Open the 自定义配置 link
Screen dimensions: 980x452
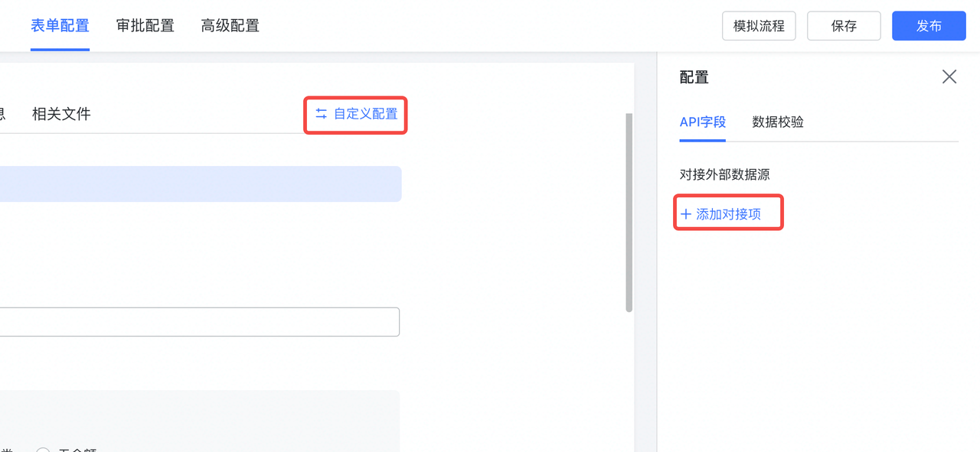[366, 114]
